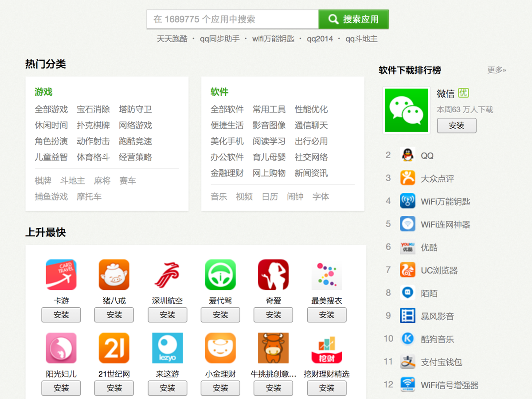Click the 大众点评 app icon
Viewport: 532px width, 399px height.
(x=407, y=178)
